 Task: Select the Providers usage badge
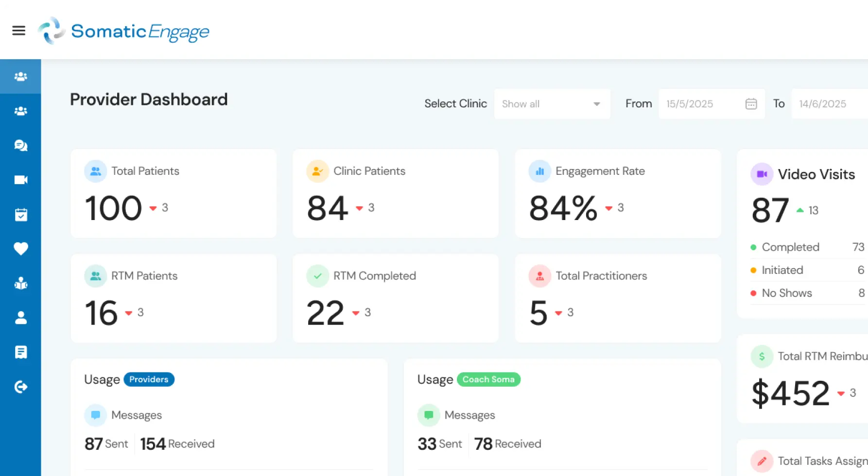click(149, 379)
